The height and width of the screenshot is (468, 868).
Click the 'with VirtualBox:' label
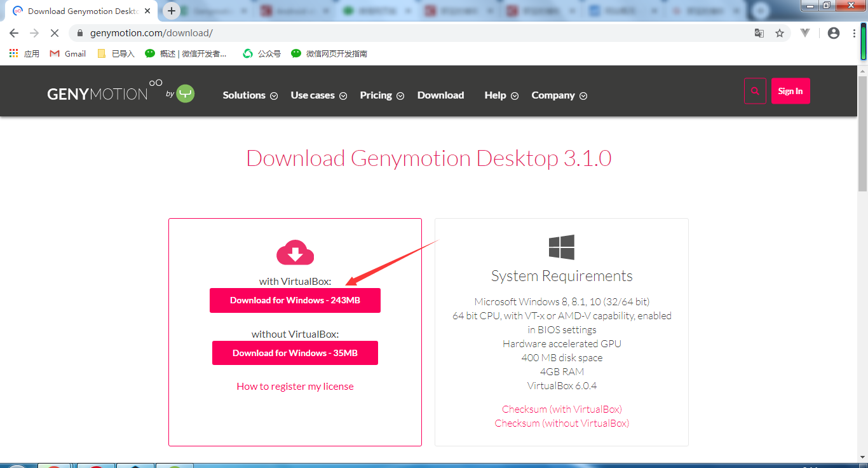(295, 281)
